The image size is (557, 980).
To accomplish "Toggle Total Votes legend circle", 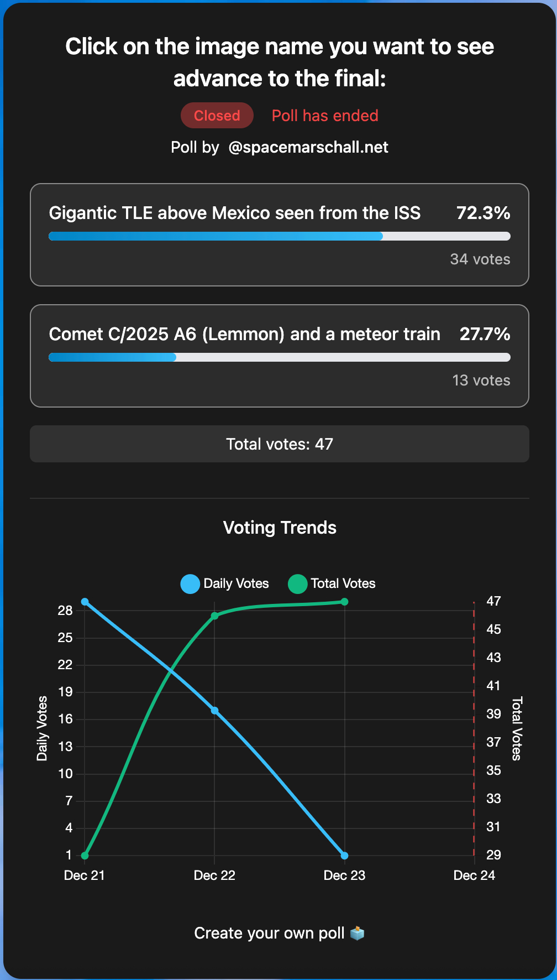I will [297, 584].
